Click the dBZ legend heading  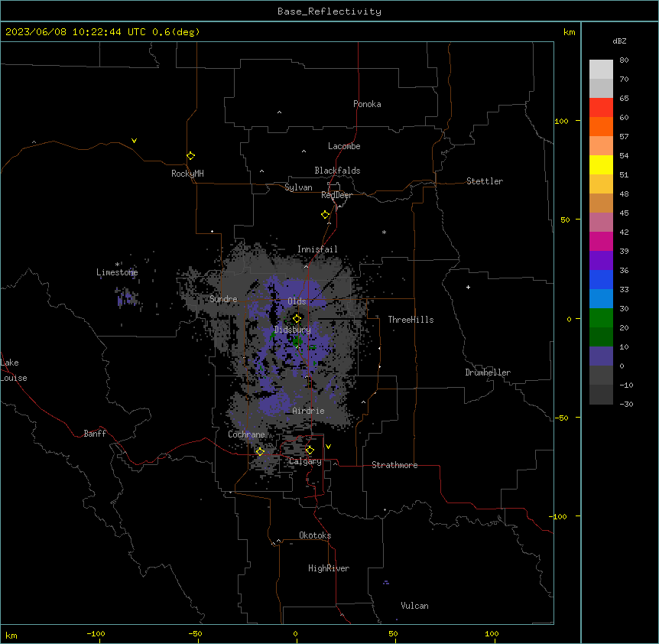coord(619,41)
